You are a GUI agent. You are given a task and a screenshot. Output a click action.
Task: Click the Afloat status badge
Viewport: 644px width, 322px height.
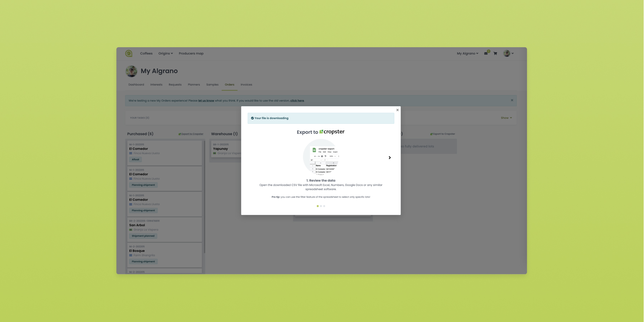click(x=136, y=160)
